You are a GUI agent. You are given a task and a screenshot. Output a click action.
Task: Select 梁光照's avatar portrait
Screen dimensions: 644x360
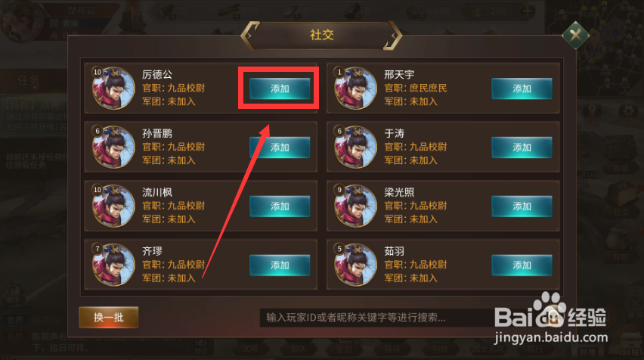pyautogui.click(x=355, y=206)
